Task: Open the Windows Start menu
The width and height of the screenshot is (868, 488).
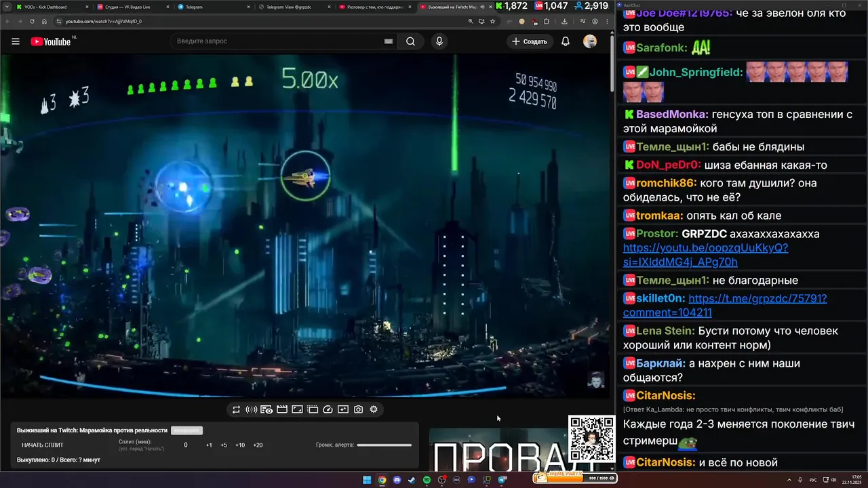Action: click(367, 480)
